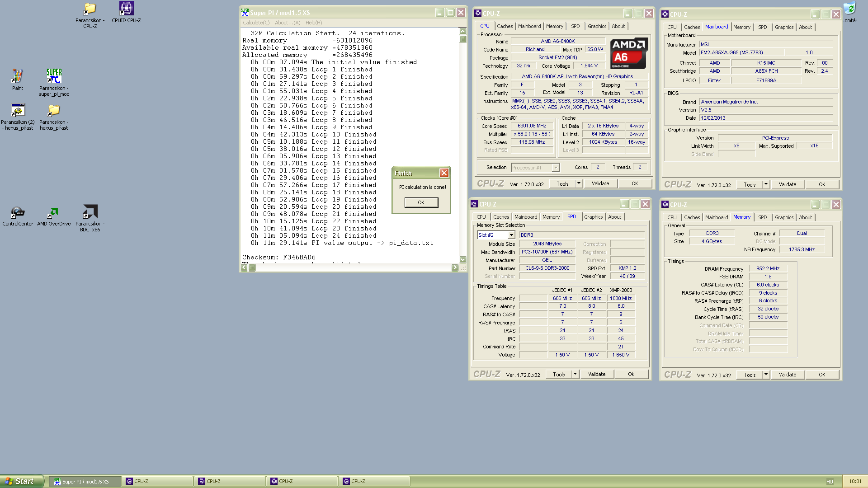Click the CPU-Z Memory window title icon

click(x=665, y=205)
